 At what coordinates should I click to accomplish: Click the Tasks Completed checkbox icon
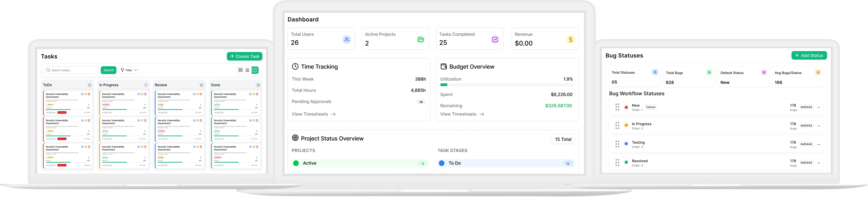(x=495, y=39)
